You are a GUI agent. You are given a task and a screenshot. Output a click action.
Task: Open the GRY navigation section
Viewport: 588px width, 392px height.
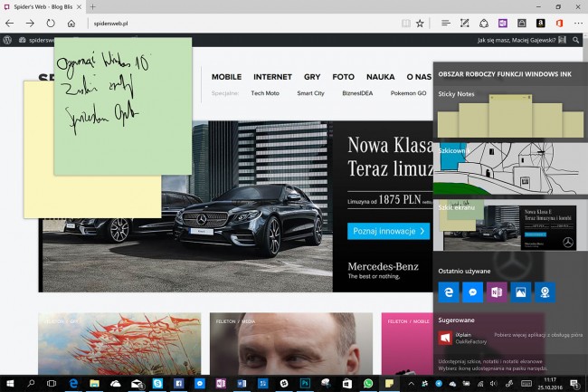tap(312, 77)
